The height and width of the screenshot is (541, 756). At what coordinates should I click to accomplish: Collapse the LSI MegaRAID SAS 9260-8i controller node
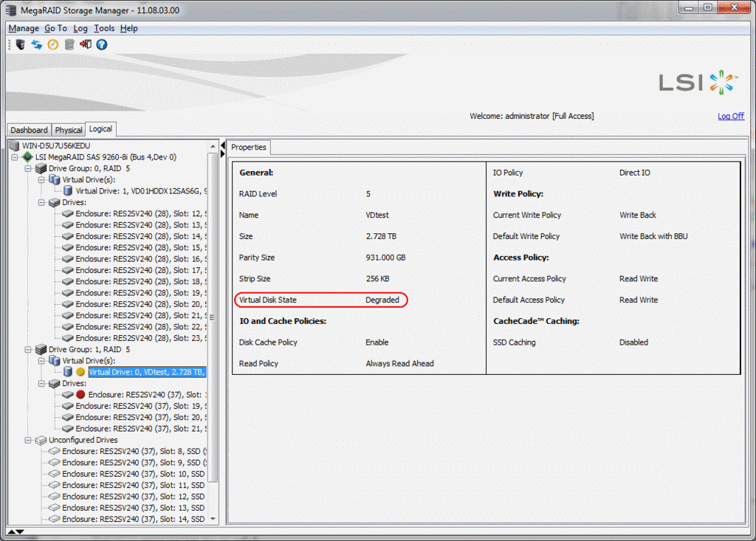(x=15, y=157)
